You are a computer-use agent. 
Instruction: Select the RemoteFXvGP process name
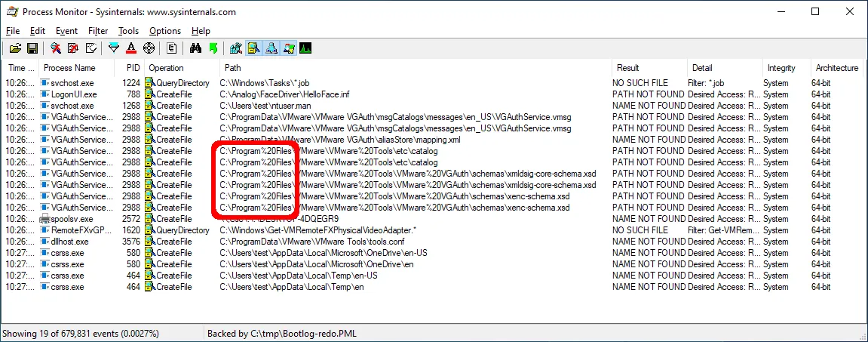(x=82, y=230)
